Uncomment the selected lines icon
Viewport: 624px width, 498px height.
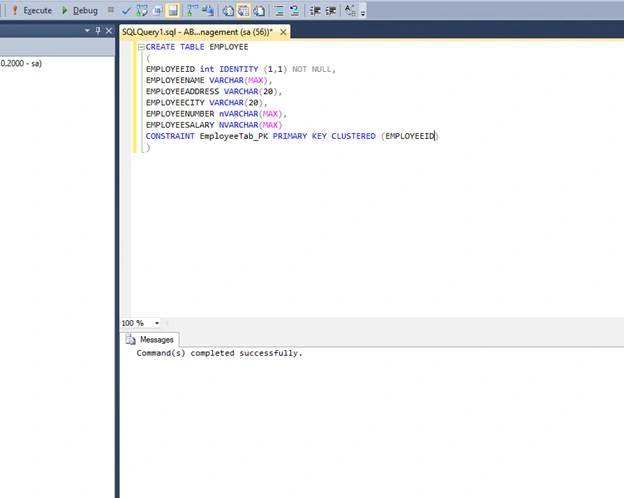click(x=294, y=10)
